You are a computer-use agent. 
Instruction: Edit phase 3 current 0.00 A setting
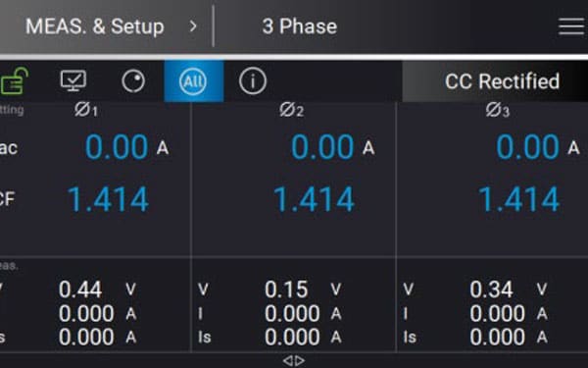[538, 147]
